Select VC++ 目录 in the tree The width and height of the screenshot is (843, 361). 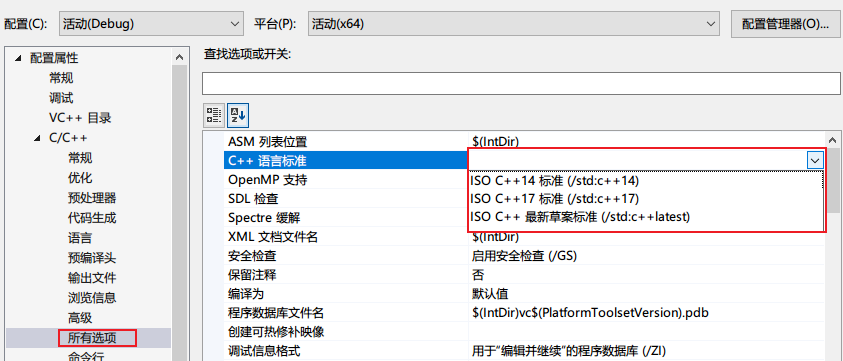click(x=80, y=118)
